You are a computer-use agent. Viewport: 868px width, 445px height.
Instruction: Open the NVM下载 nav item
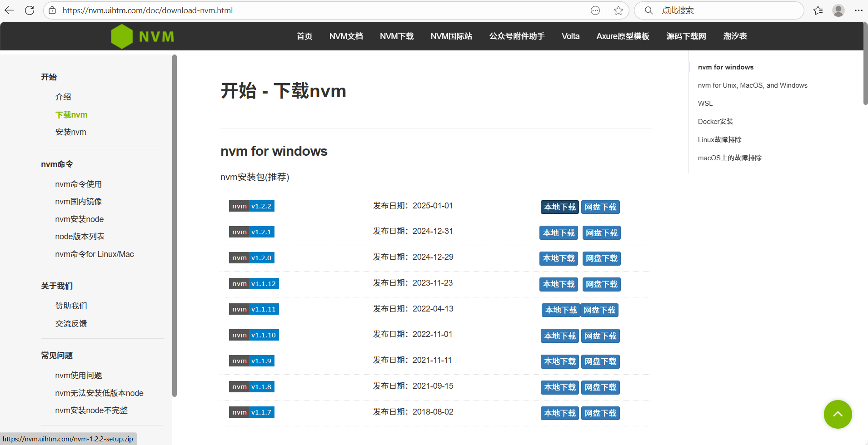click(397, 36)
